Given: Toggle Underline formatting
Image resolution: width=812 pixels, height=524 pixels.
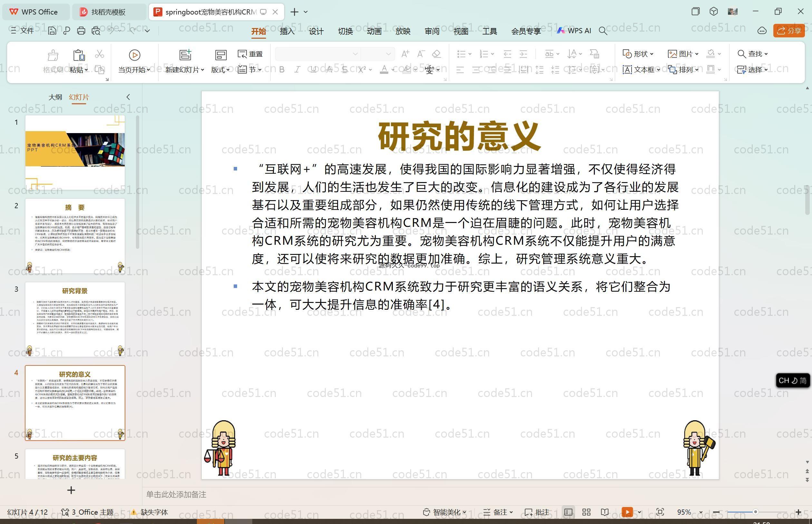Looking at the screenshot, I should 313,70.
